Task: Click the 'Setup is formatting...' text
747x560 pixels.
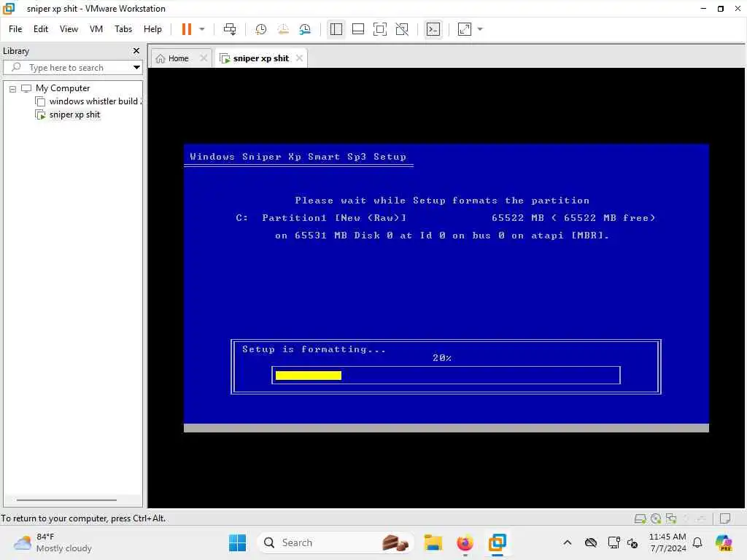Action: [x=314, y=349]
